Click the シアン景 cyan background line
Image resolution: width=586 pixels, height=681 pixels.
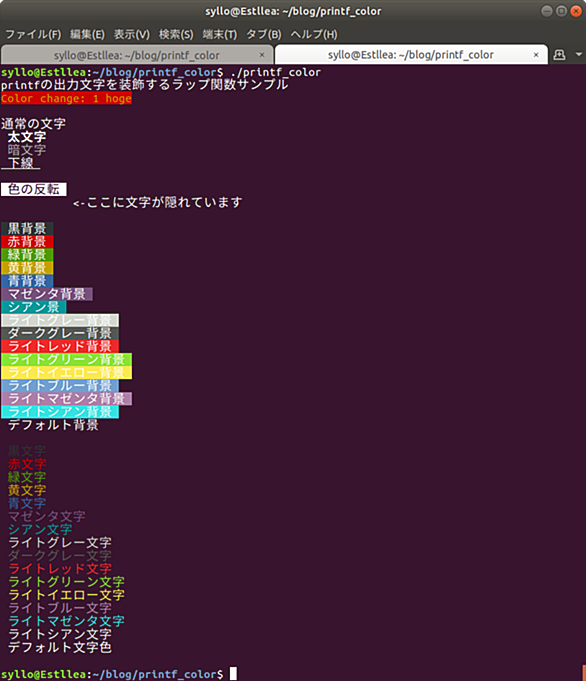pos(33,307)
